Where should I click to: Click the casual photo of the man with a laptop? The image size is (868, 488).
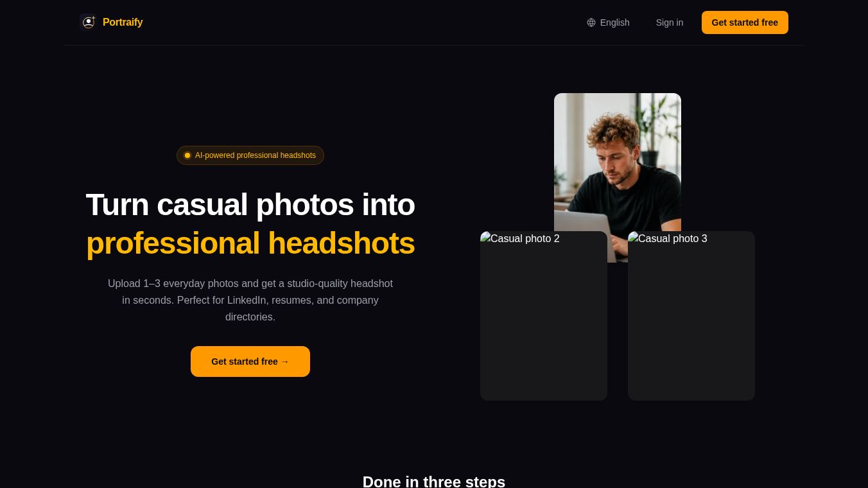coord(618,162)
